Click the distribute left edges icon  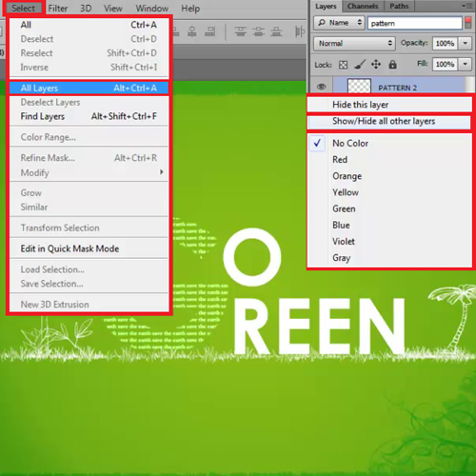click(x=300, y=31)
